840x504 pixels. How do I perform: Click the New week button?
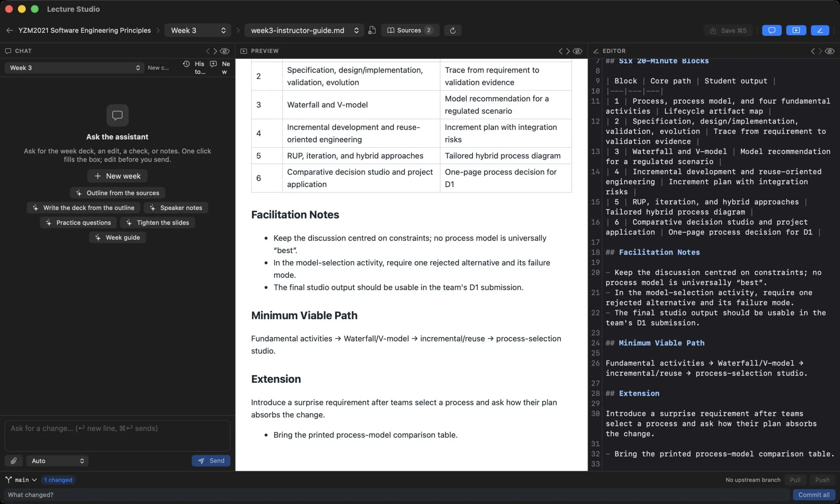[x=117, y=176]
